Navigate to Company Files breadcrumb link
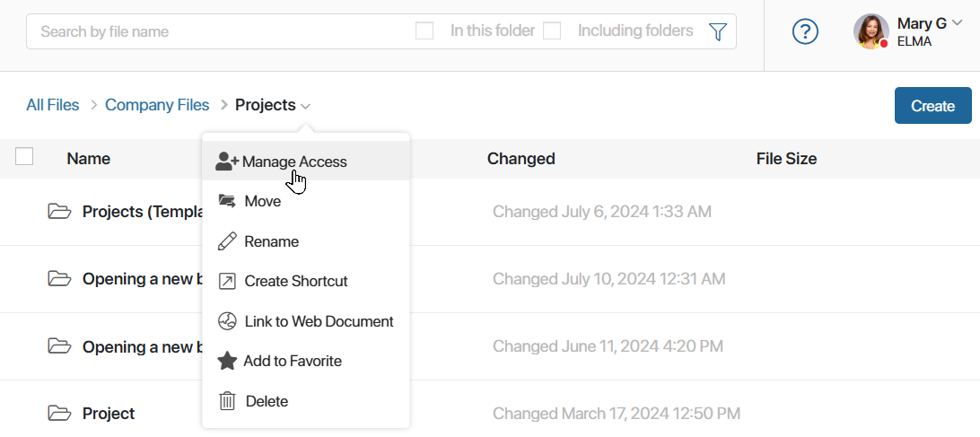Image resolution: width=980 pixels, height=437 pixels. pos(157,105)
